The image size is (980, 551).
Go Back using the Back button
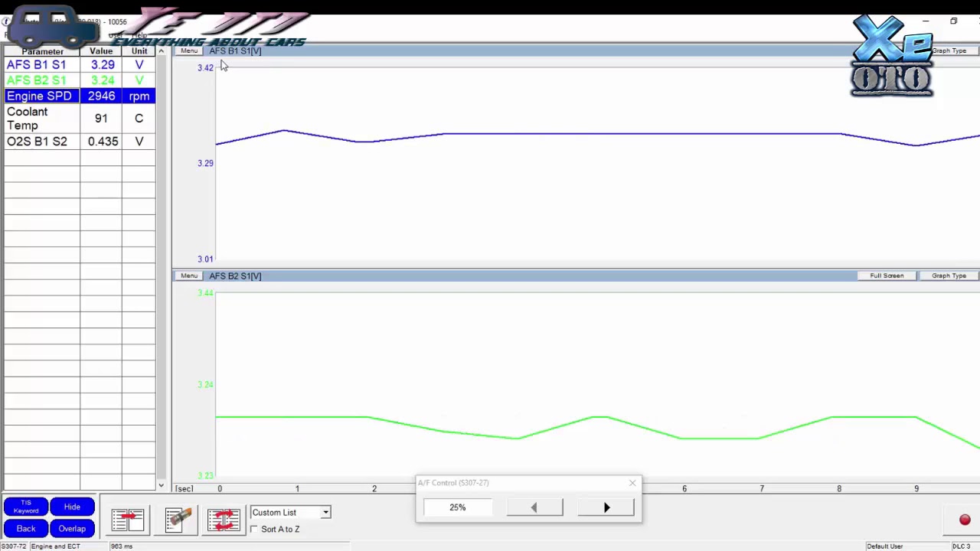point(26,529)
